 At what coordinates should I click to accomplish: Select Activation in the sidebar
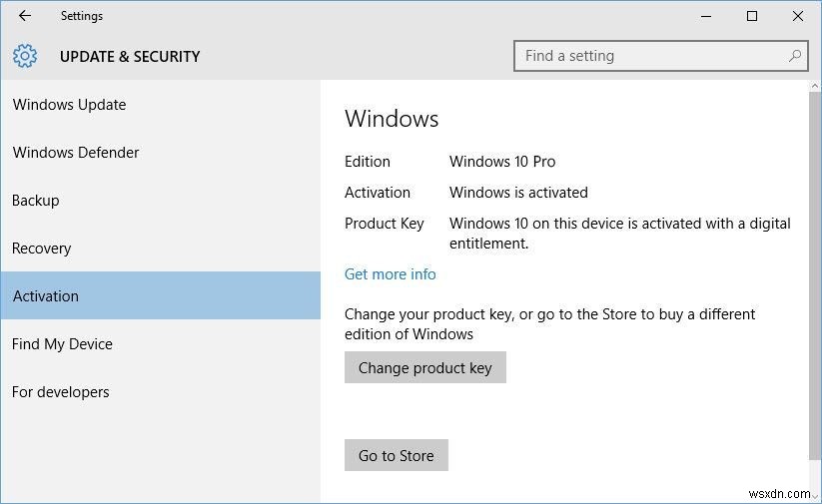[x=161, y=295]
